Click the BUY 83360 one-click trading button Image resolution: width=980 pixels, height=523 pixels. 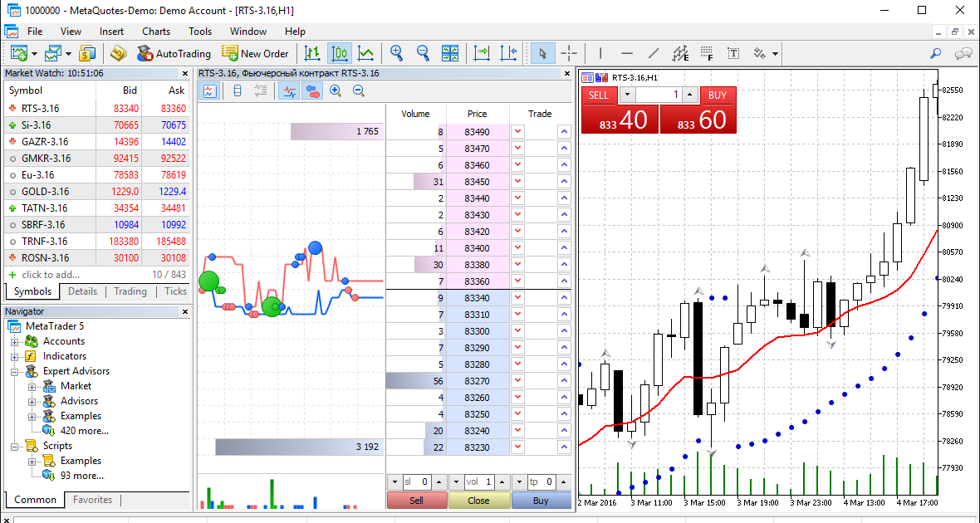[x=698, y=110]
